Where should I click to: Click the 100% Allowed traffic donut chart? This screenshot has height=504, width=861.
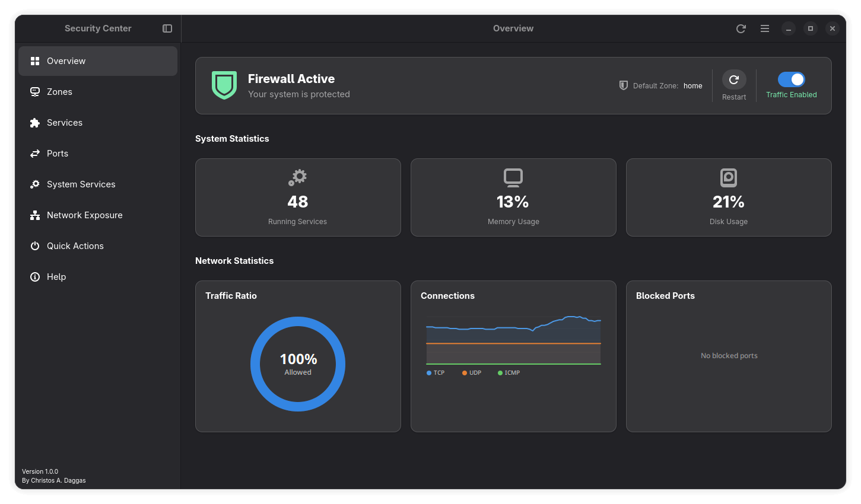click(298, 364)
